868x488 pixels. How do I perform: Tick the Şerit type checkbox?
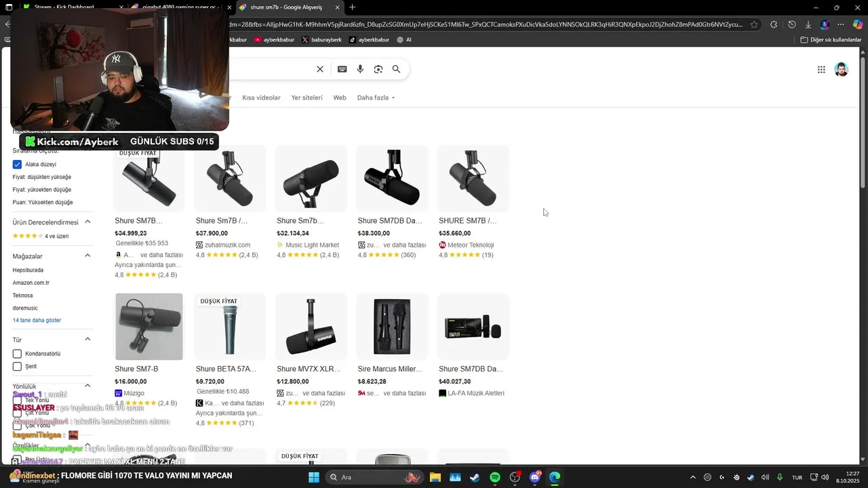[x=17, y=367]
